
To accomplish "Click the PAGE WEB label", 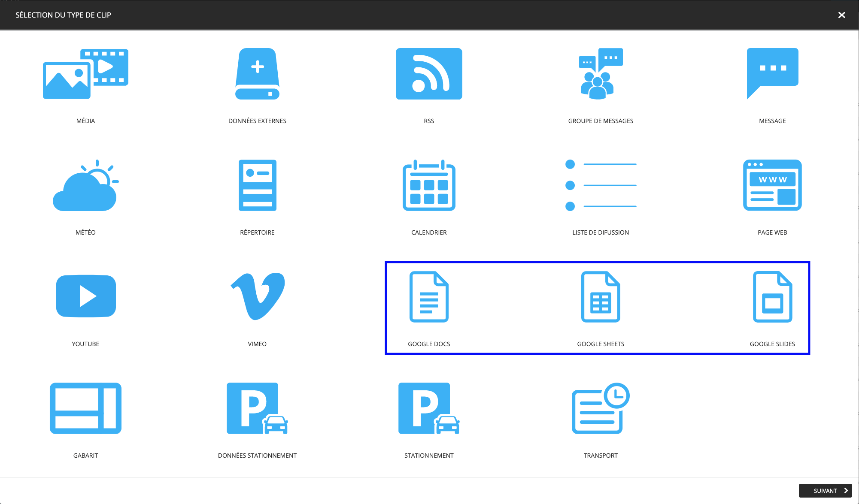I will click(x=772, y=232).
